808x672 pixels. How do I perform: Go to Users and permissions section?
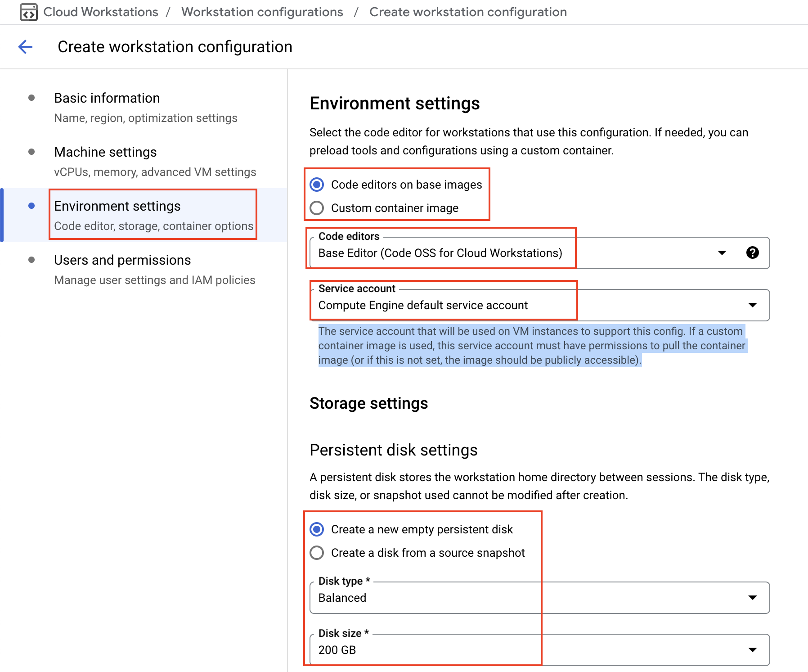(122, 260)
